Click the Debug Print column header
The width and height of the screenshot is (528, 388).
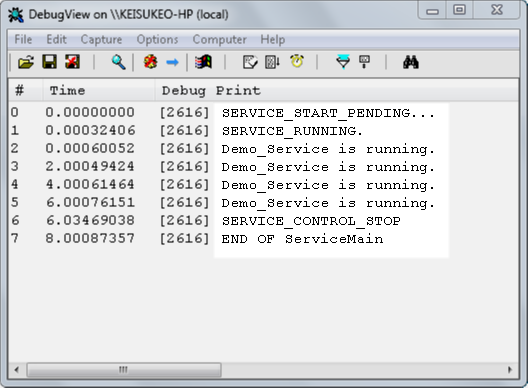[337, 90]
